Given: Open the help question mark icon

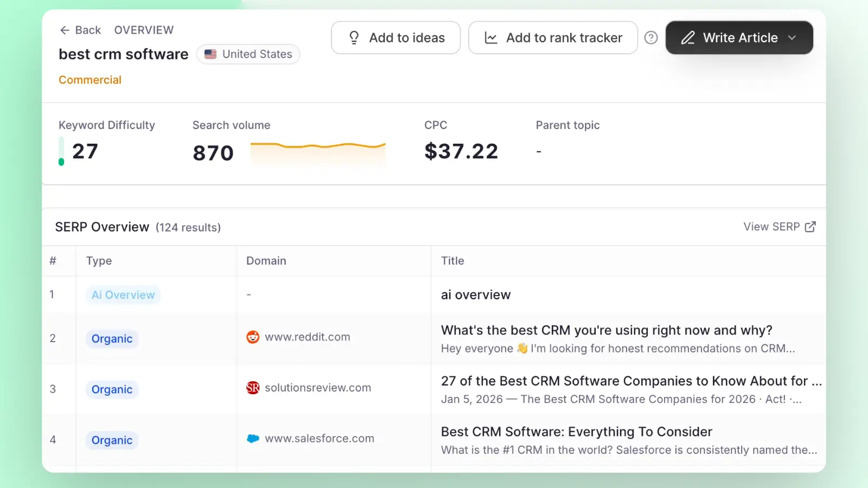Looking at the screenshot, I should coord(651,37).
